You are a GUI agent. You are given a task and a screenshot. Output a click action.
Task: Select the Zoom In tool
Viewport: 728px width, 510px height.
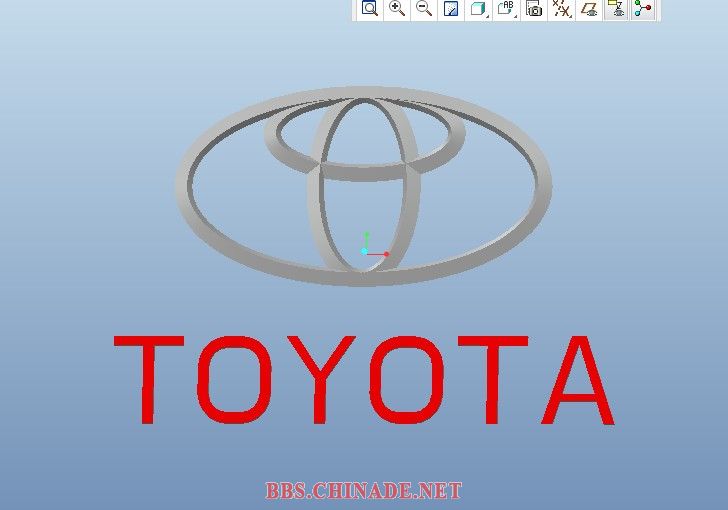pyautogui.click(x=397, y=8)
